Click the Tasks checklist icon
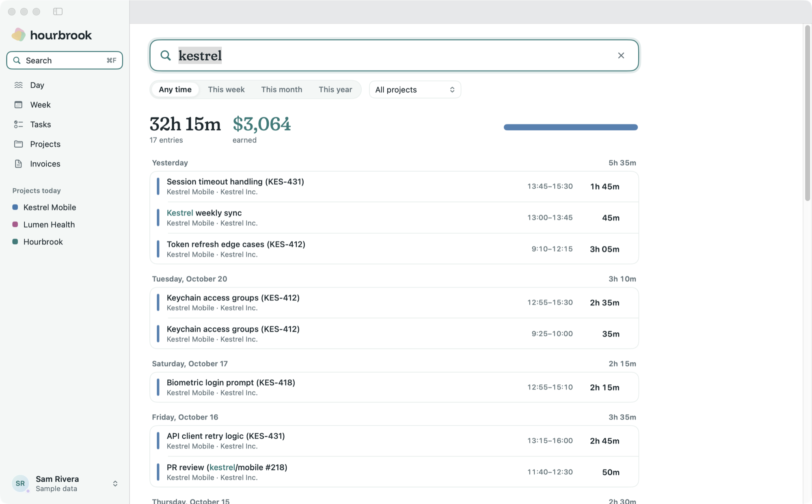The height and width of the screenshot is (504, 812). click(18, 124)
